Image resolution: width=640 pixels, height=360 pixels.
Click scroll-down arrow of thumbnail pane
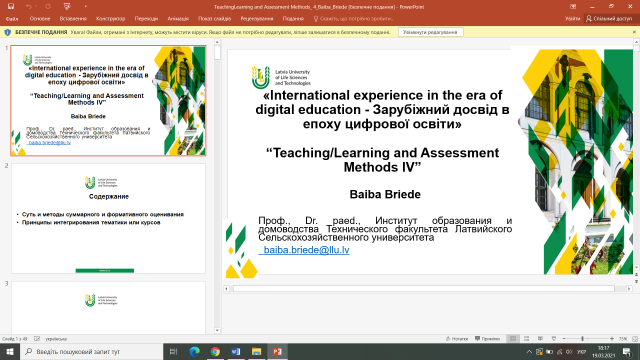(217, 330)
